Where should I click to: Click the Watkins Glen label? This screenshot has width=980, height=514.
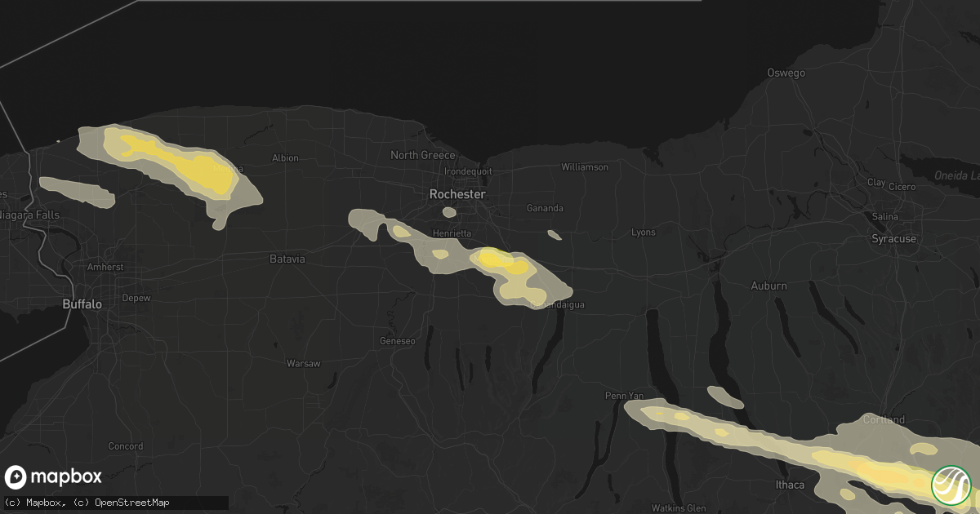point(679,508)
